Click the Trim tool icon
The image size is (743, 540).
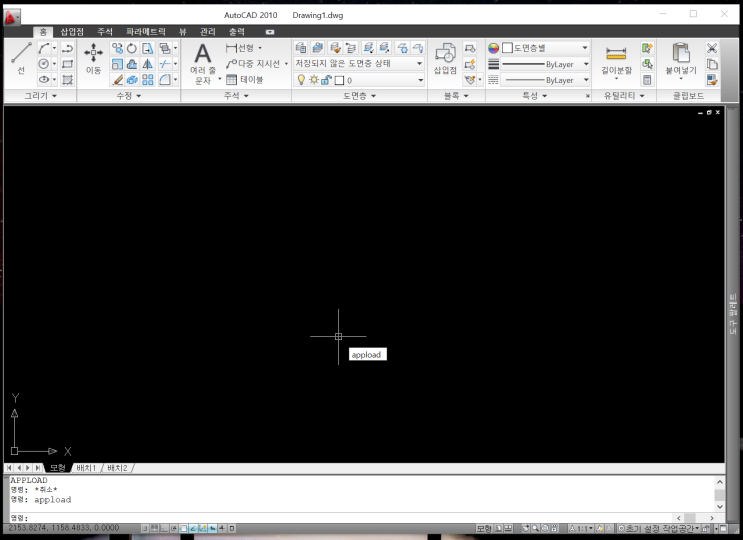tap(164, 63)
